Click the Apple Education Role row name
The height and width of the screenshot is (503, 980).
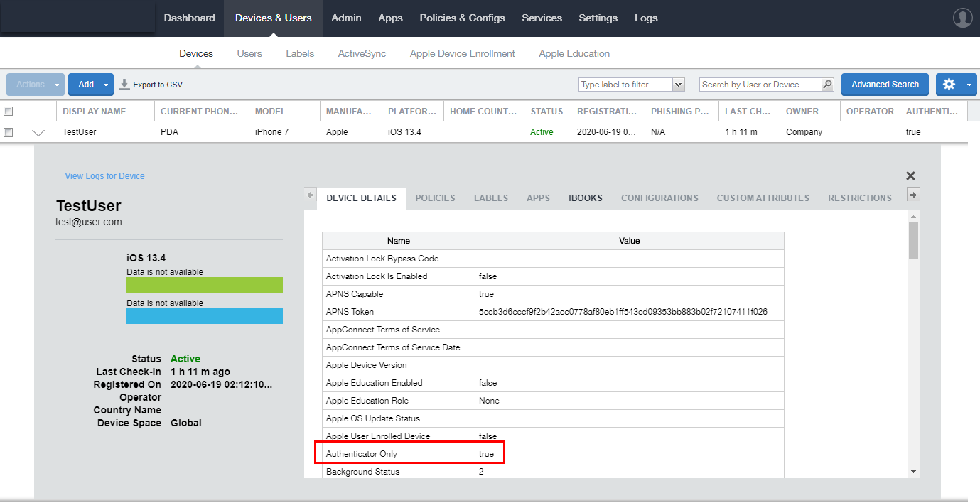point(367,401)
